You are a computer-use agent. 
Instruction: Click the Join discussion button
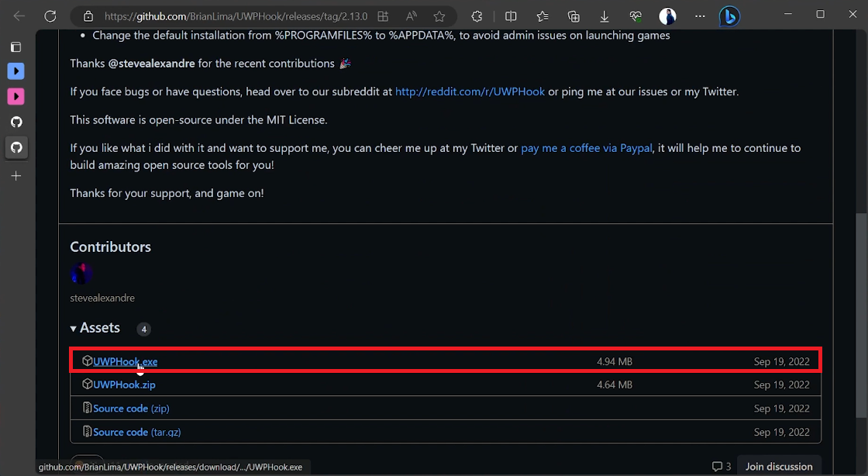point(779,467)
